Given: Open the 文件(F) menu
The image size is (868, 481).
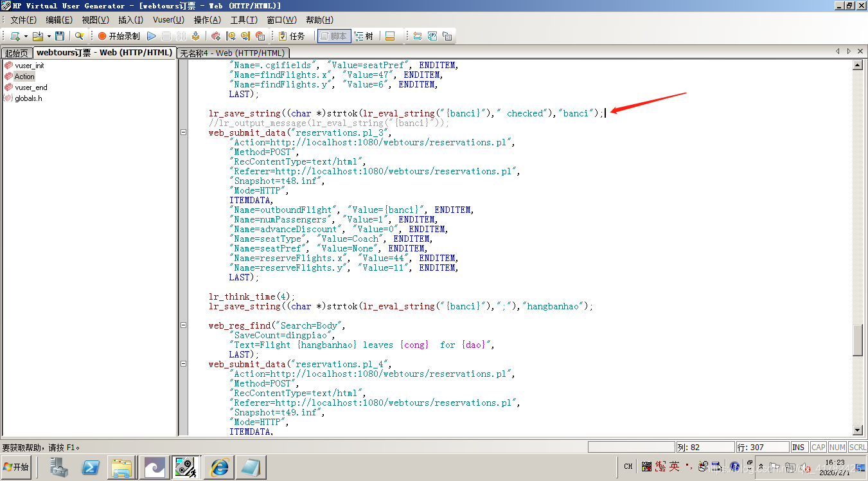Looking at the screenshot, I should pyautogui.click(x=23, y=20).
